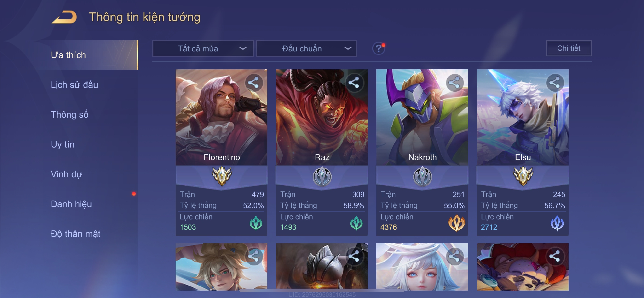Select the Raz hero portrait

(x=322, y=117)
